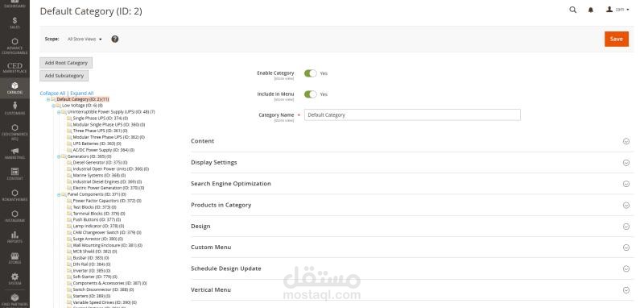Open the System gear sidebar menu
This screenshot has height=308, width=644.
click(x=14, y=279)
